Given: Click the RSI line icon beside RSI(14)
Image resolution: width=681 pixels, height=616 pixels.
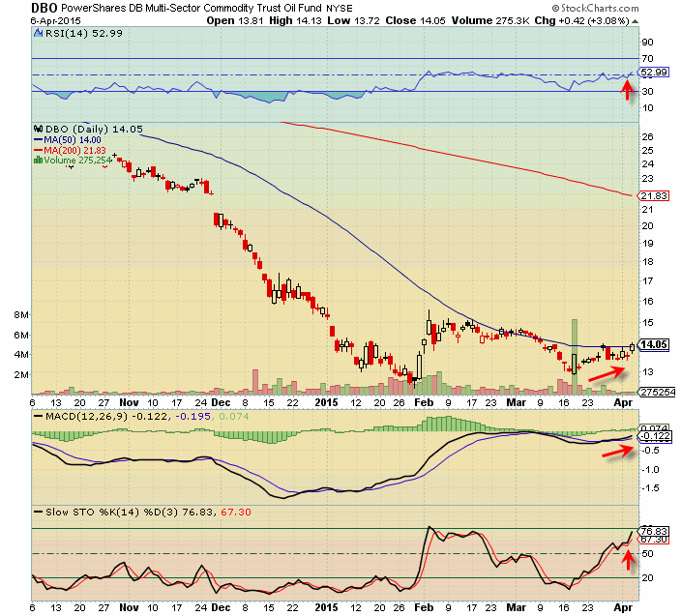Looking at the screenshot, I should [39, 34].
